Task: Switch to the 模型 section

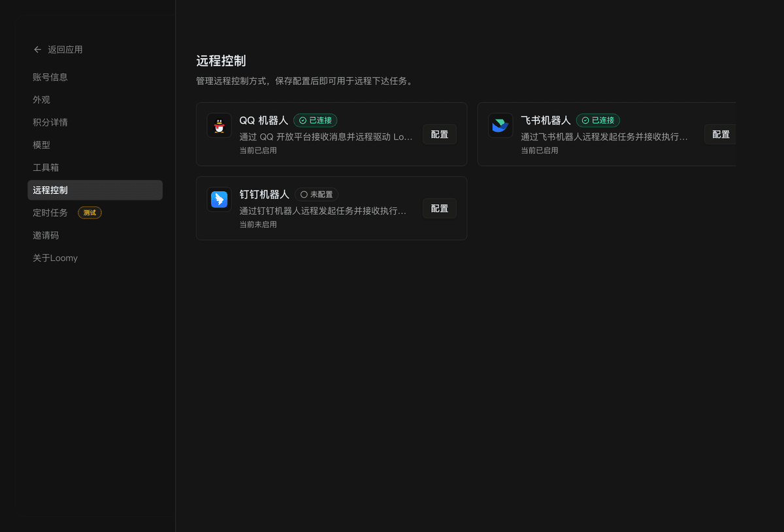Action: click(x=41, y=144)
